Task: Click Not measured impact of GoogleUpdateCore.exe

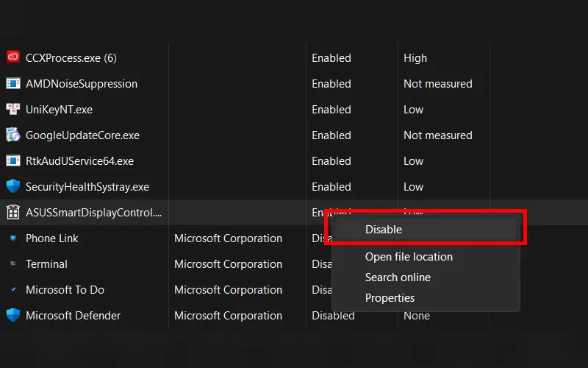Action: point(438,135)
